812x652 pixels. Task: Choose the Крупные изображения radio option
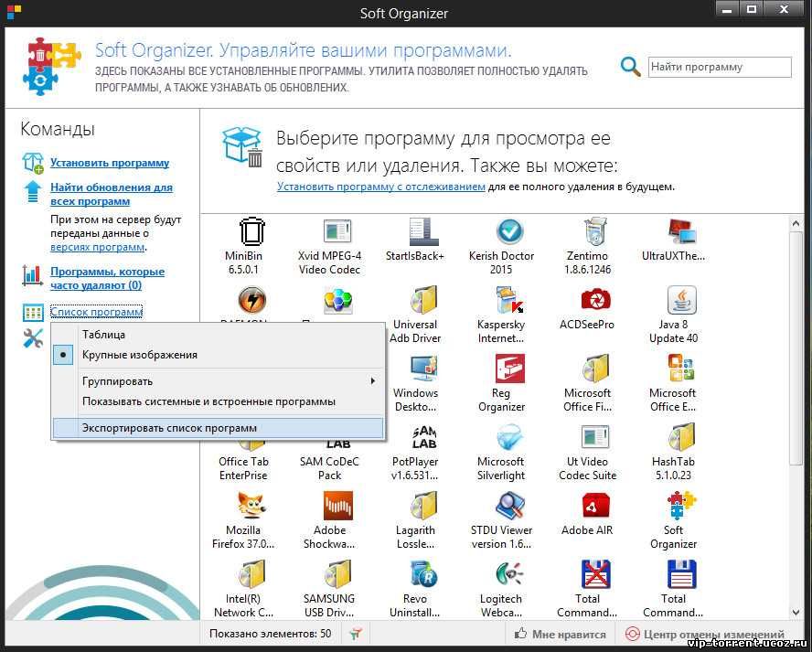[x=218, y=355]
